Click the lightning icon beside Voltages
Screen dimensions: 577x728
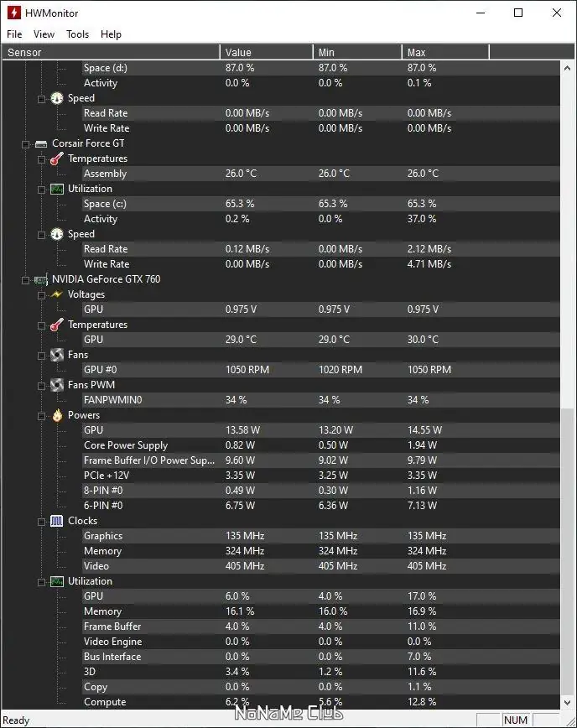click(56, 294)
